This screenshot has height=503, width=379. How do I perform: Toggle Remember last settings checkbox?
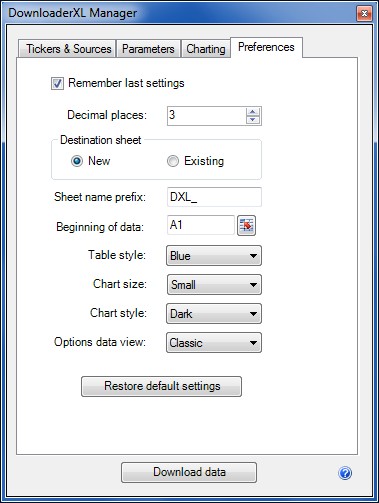point(57,83)
